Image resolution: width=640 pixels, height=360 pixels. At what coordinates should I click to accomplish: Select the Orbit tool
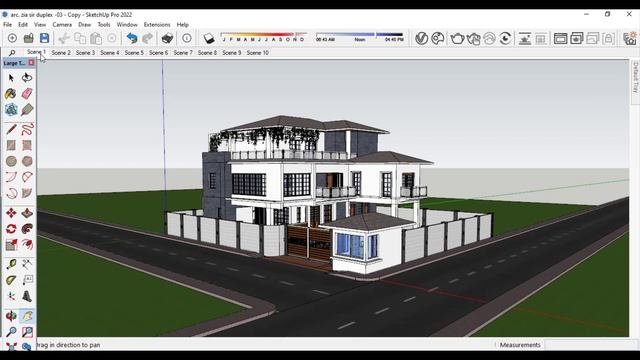(x=11, y=316)
